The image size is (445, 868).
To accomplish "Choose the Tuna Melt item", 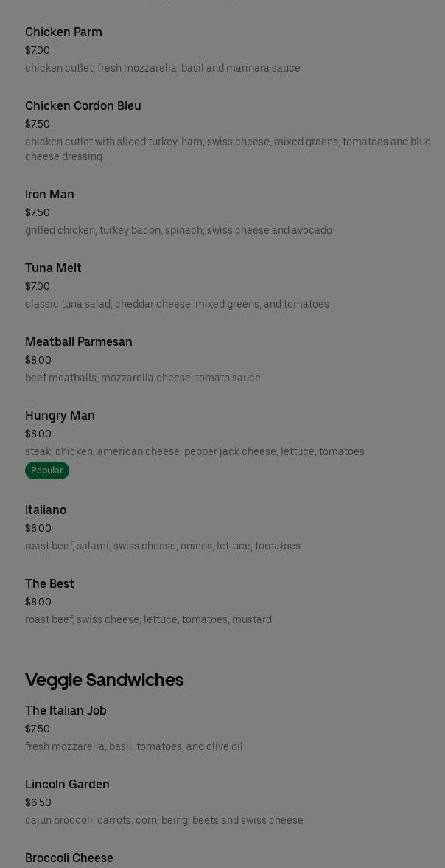I will [x=53, y=268].
